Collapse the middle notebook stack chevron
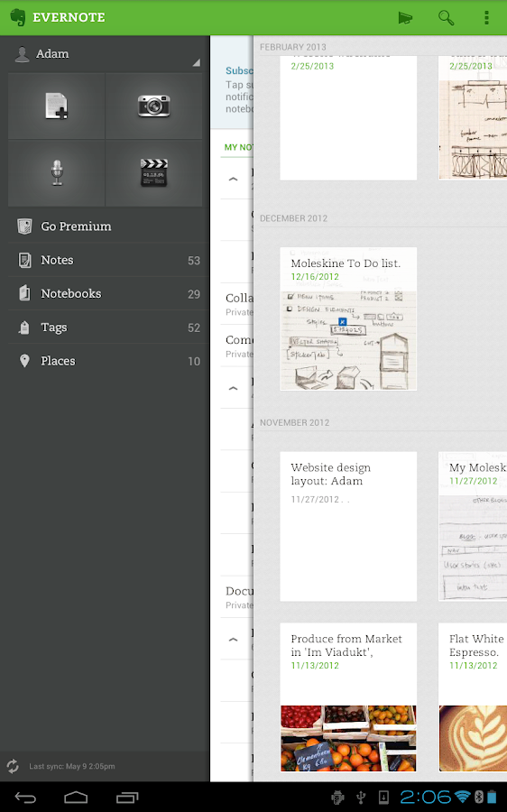The image size is (507, 812). point(233,388)
